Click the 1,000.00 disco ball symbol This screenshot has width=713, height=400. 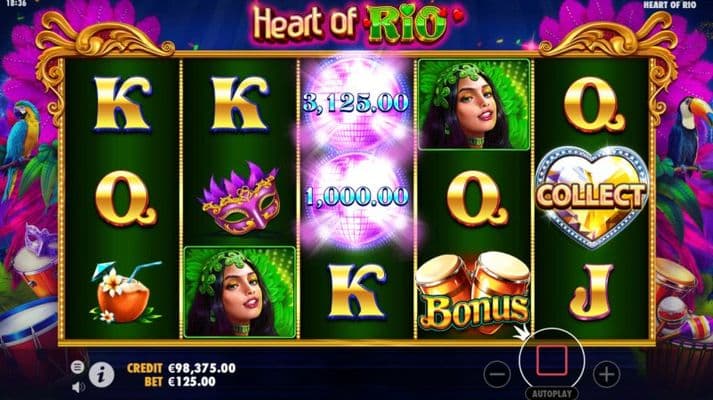357,197
